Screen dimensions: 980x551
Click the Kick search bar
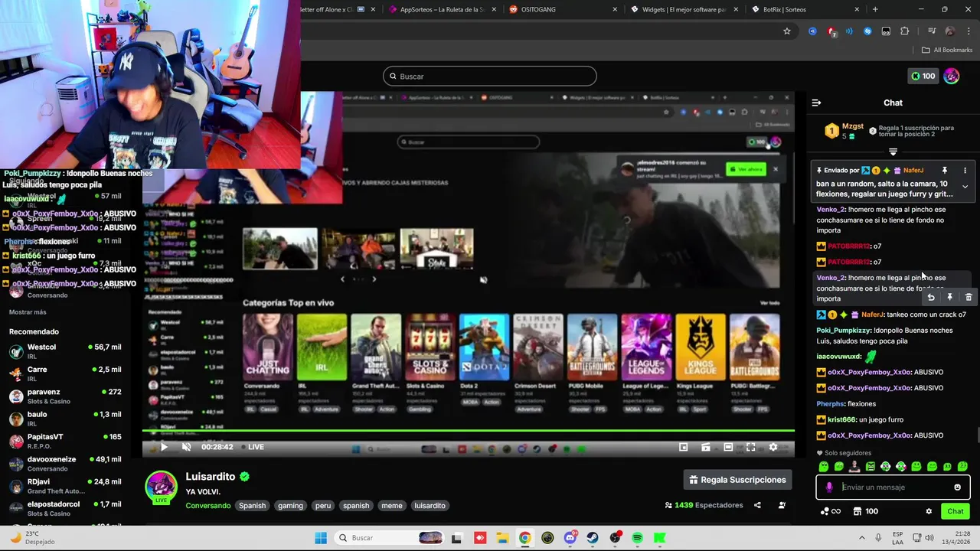[x=490, y=76]
